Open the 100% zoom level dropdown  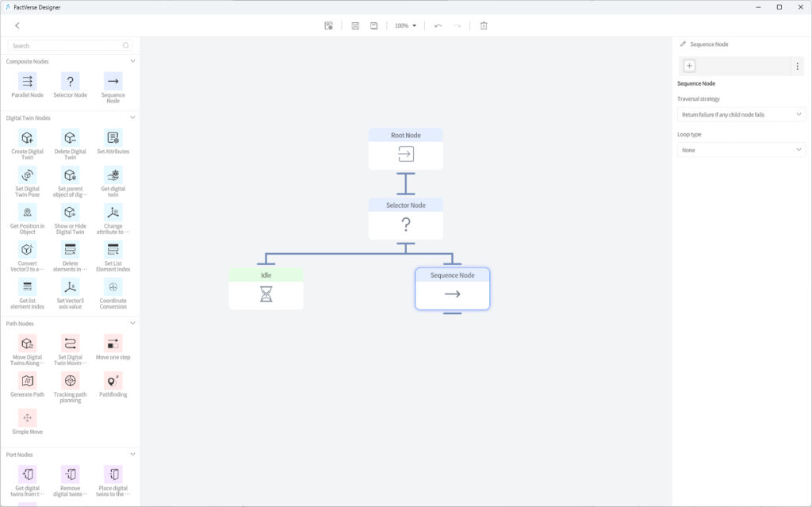click(405, 26)
